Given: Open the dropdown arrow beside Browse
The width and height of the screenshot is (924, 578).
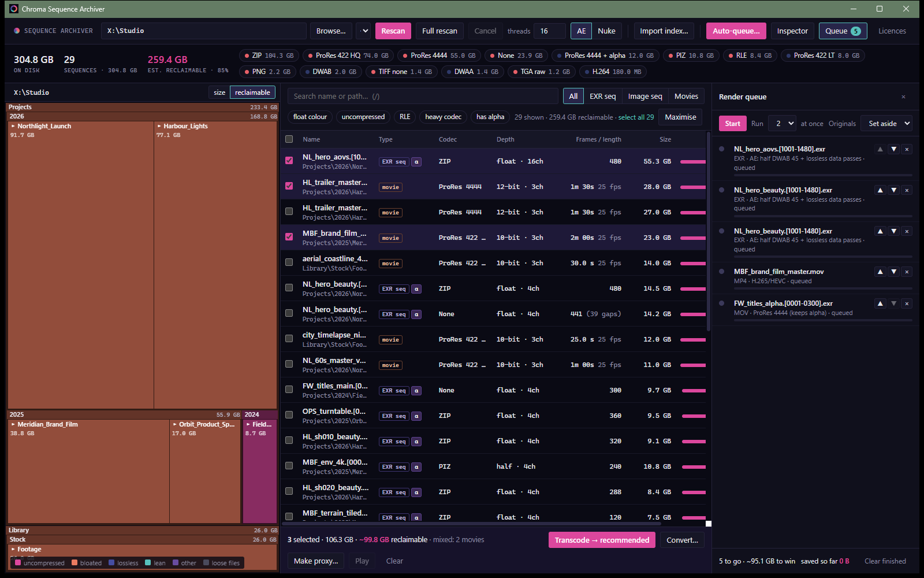Looking at the screenshot, I should [364, 31].
